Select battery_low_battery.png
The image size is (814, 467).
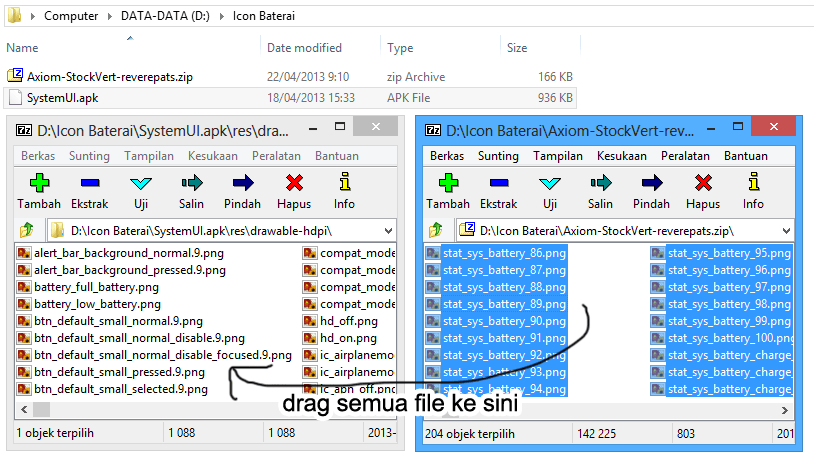pyautogui.click(x=98, y=304)
